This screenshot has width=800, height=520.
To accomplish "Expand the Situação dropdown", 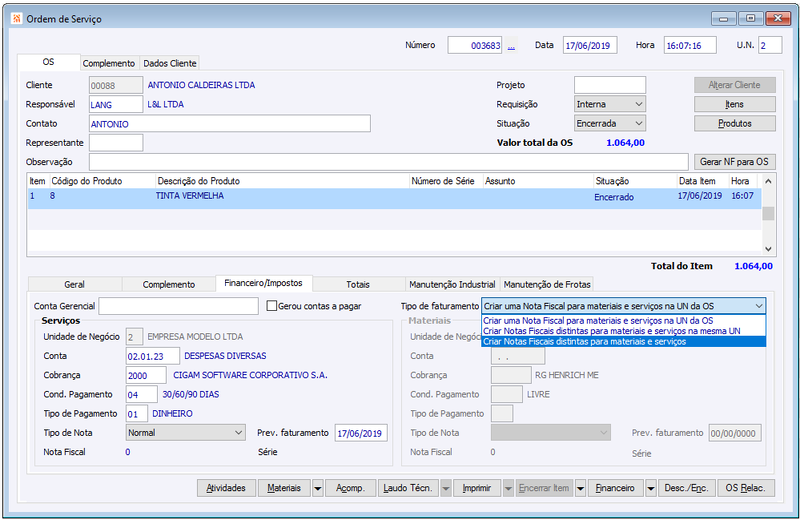I will coord(639,123).
